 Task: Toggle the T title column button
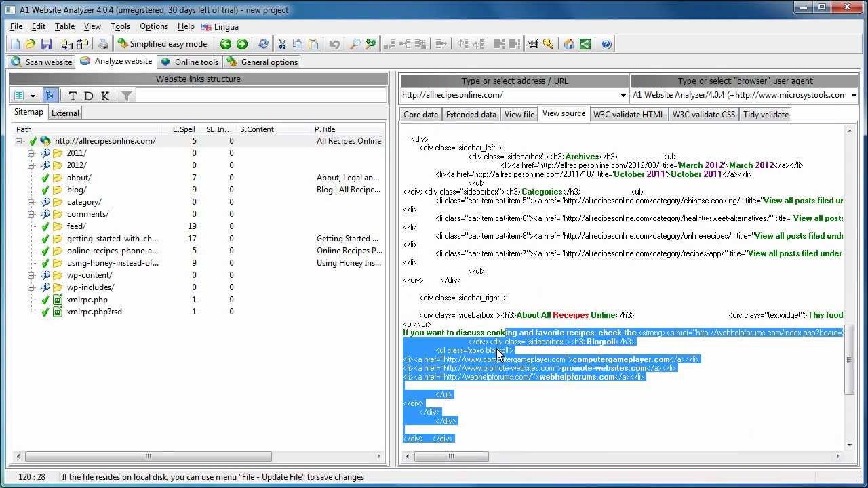click(73, 96)
